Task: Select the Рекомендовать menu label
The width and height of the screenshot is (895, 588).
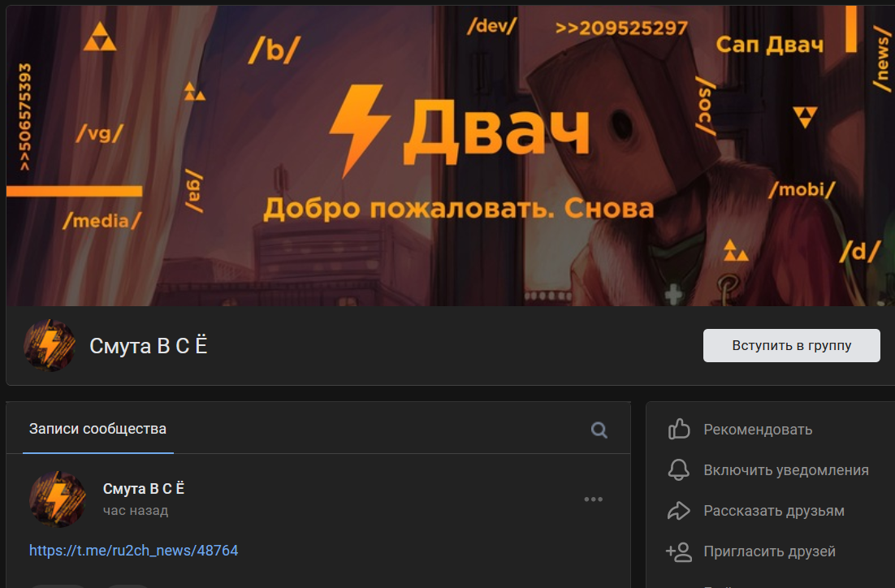Action: pyautogui.click(x=758, y=430)
